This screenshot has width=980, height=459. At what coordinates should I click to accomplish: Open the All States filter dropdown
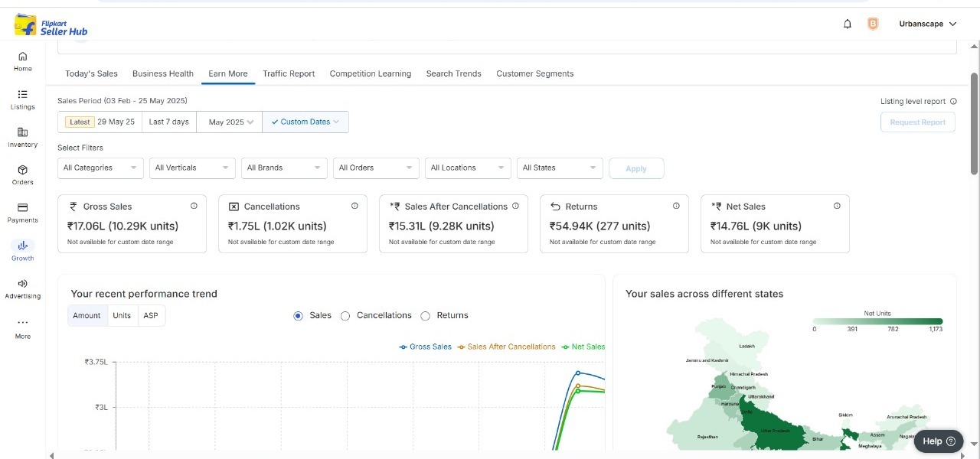coord(560,168)
